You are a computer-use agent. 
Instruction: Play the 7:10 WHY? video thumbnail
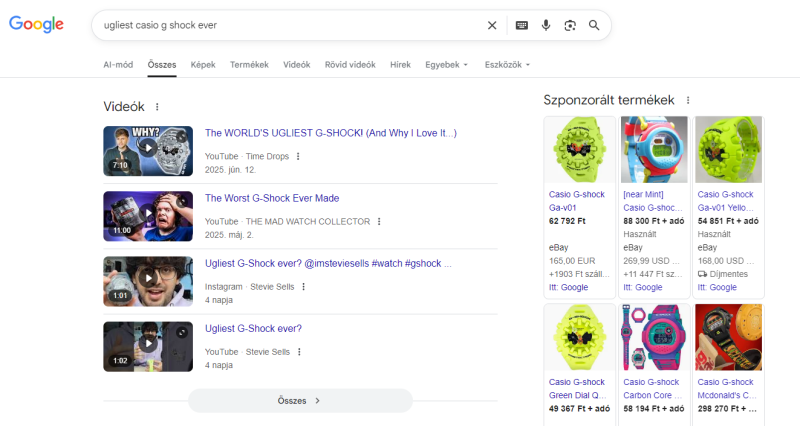[x=148, y=151]
